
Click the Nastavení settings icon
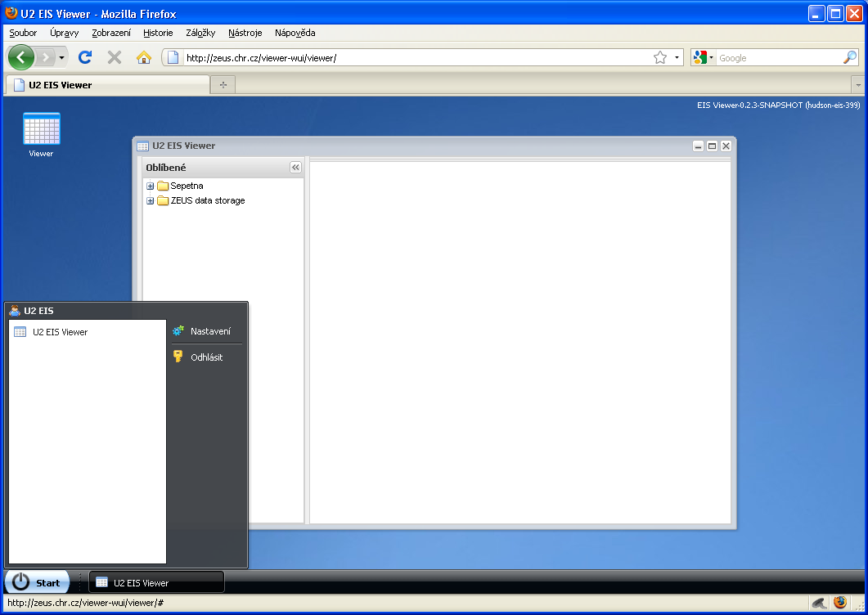[178, 331]
